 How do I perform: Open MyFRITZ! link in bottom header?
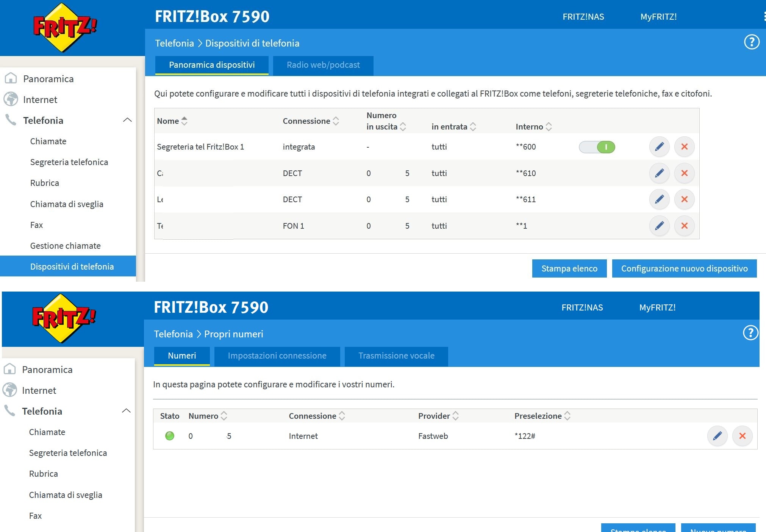point(657,307)
